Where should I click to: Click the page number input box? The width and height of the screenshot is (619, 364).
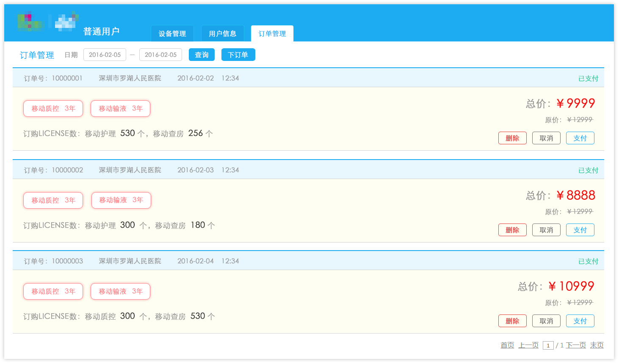click(x=548, y=345)
